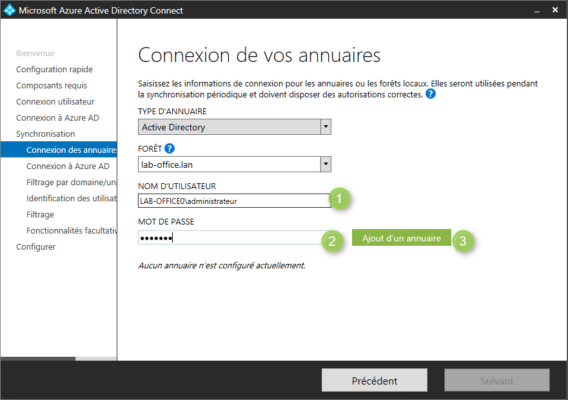Expand the Forêt dropdown arrow
568x400 pixels.
pyautogui.click(x=326, y=164)
